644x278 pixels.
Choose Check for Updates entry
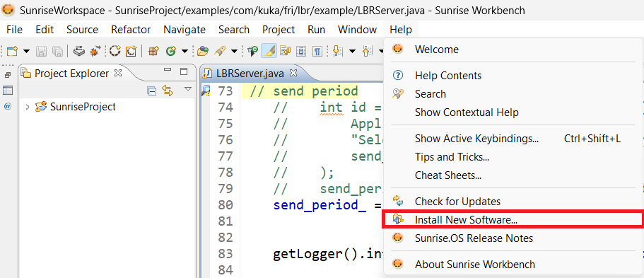coord(513,202)
